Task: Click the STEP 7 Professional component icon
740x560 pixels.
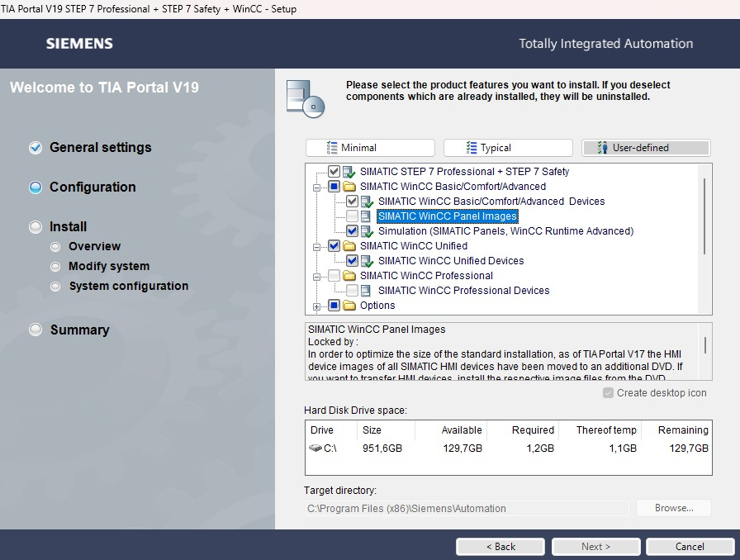Action: click(x=349, y=172)
